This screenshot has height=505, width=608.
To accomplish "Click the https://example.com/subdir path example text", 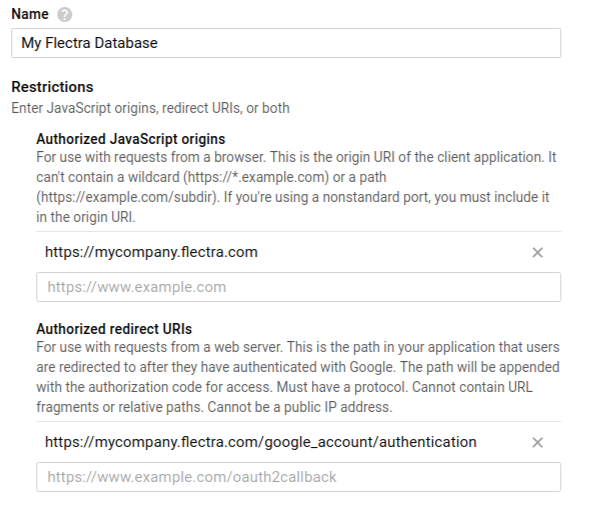I will tap(126, 197).
